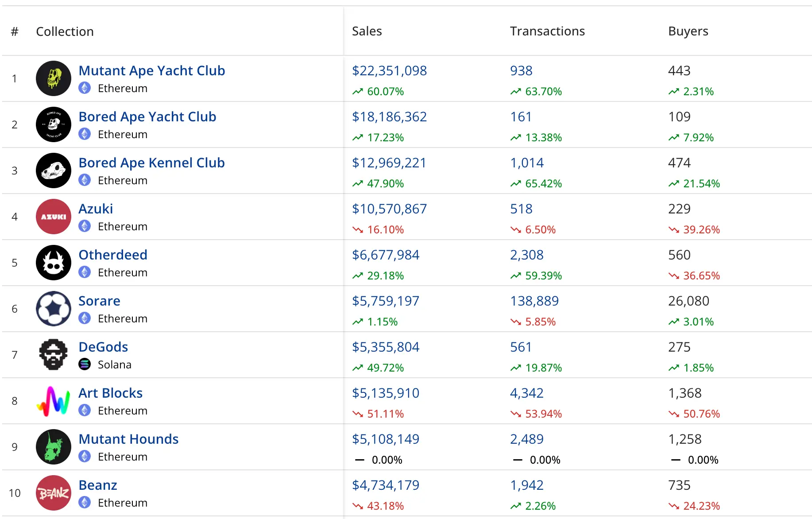This screenshot has height=519, width=812.
Task: Click the $6,677,984 sales value
Action: click(386, 255)
